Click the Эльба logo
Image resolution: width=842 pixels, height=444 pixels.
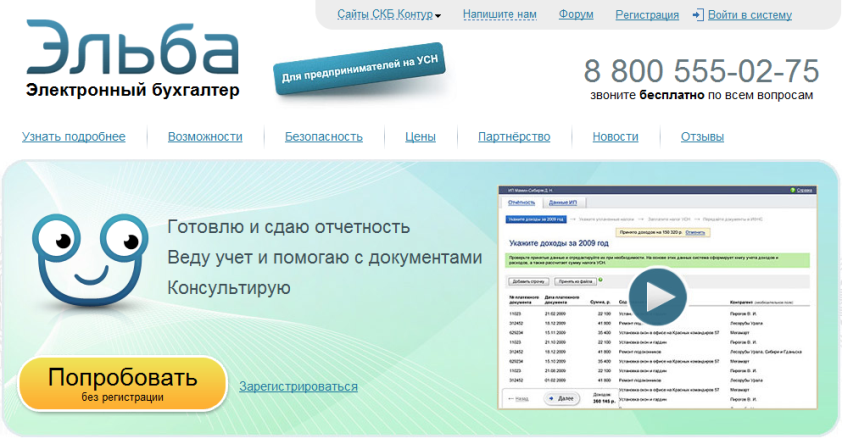pyautogui.click(x=132, y=48)
